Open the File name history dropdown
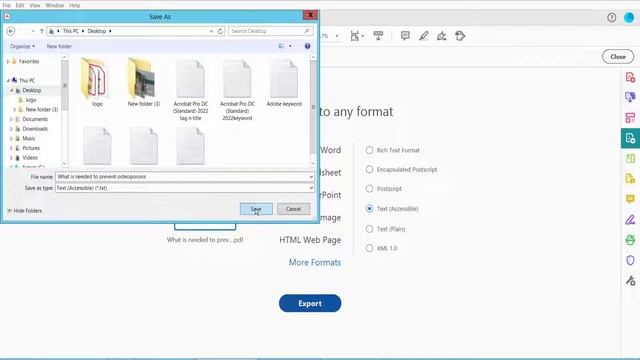 [x=311, y=177]
